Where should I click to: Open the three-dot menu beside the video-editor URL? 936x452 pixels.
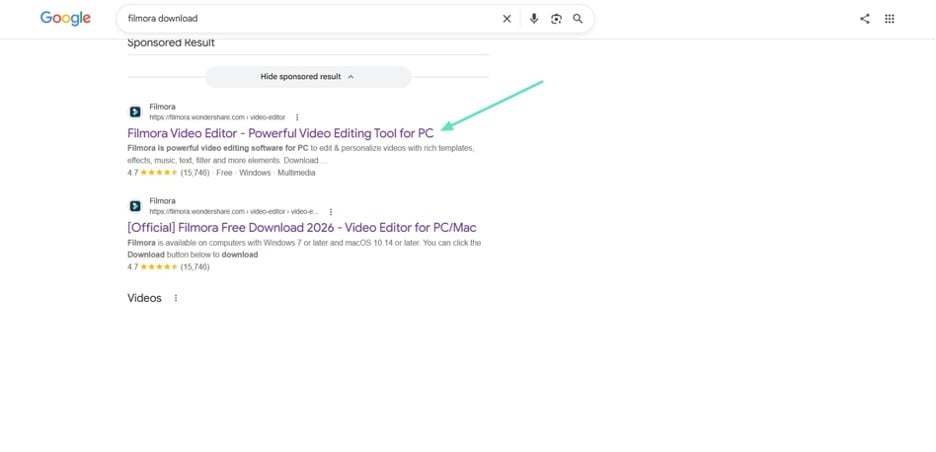[297, 118]
